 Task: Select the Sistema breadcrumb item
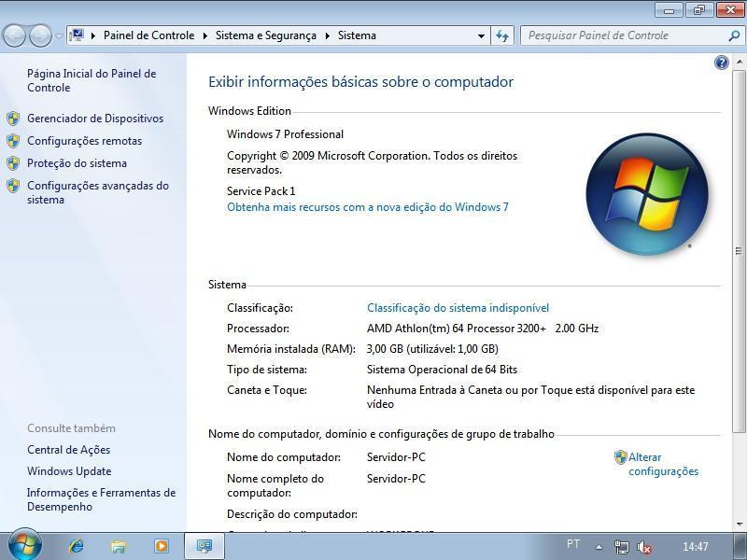[357, 35]
